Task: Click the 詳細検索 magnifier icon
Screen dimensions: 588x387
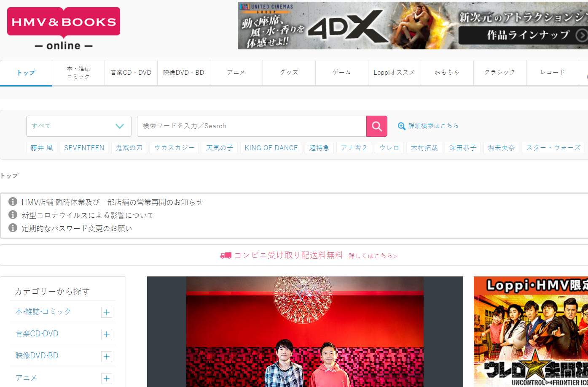Action: [402, 126]
